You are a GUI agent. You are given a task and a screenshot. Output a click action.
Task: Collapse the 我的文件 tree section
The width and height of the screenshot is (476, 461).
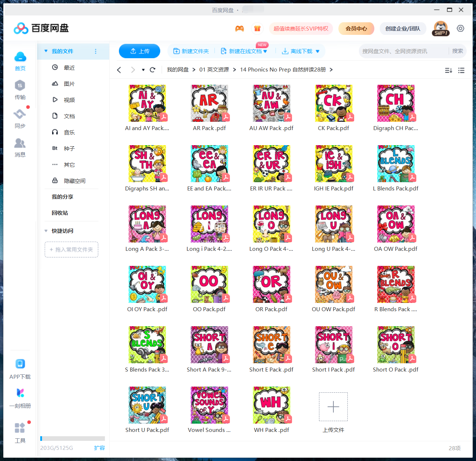pos(46,51)
